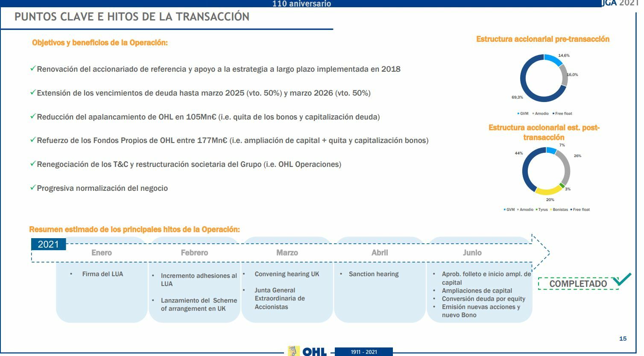Click 'Free float' in the pre-transaction chart legend

[x=563, y=114]
